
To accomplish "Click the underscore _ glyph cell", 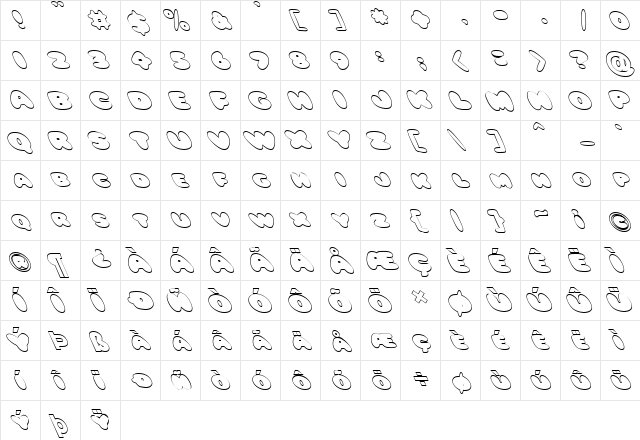I will tap(580, 140).
